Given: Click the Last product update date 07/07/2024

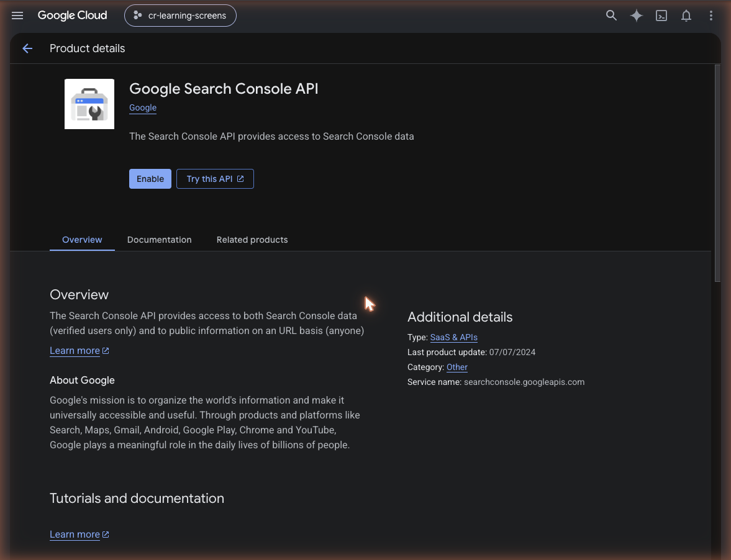Looking at the screenshot, I should [x=512, y=352].
